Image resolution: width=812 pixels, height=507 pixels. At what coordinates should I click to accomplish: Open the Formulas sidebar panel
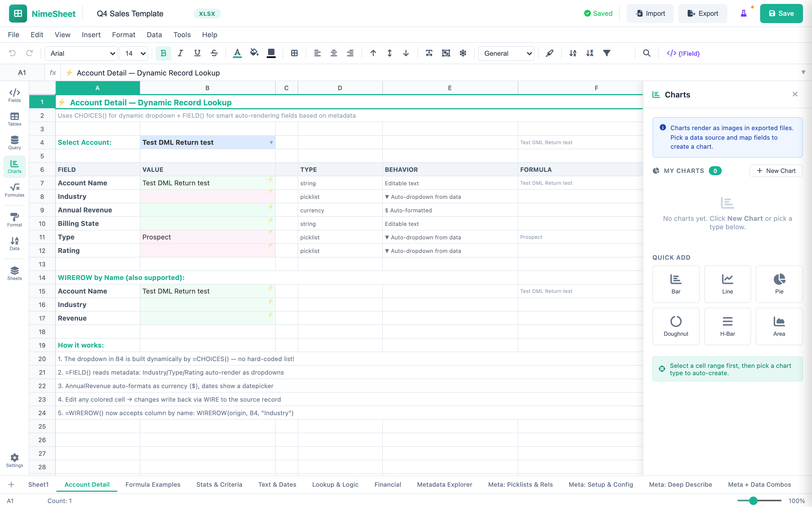coord(14,190)
